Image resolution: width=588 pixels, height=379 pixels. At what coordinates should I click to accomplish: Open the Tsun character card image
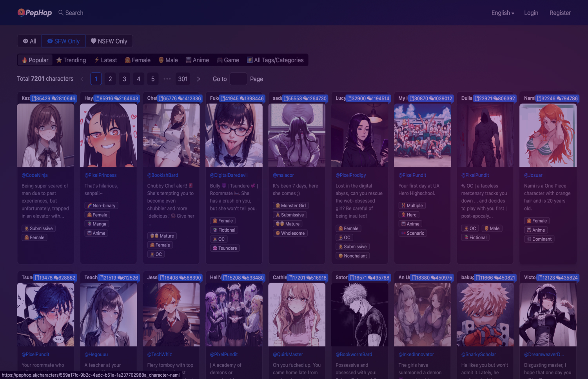tap(45, 314)
